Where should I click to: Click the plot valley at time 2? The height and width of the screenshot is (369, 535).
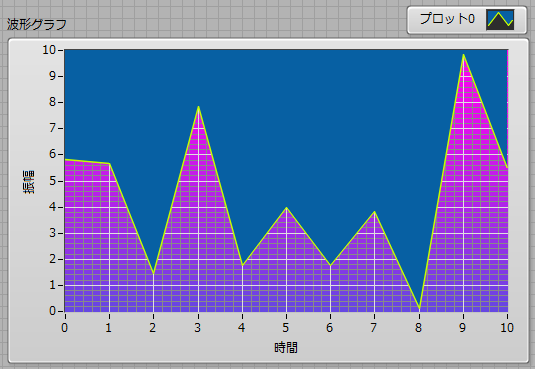point(154,273)
